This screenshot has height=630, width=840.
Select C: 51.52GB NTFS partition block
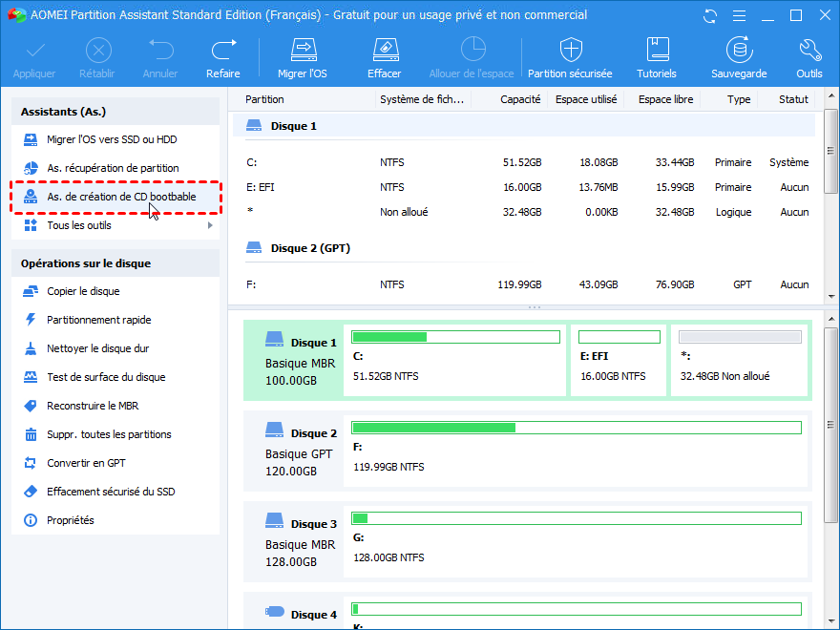(x=454, y=361)
